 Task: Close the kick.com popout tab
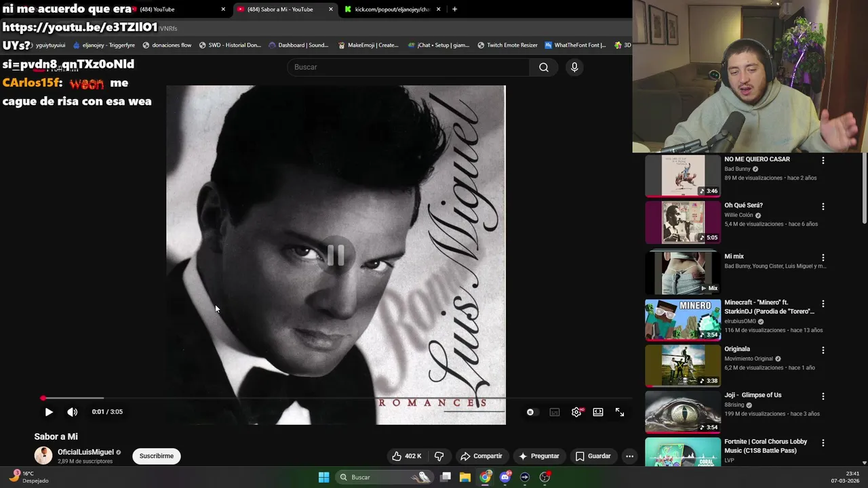439,9
